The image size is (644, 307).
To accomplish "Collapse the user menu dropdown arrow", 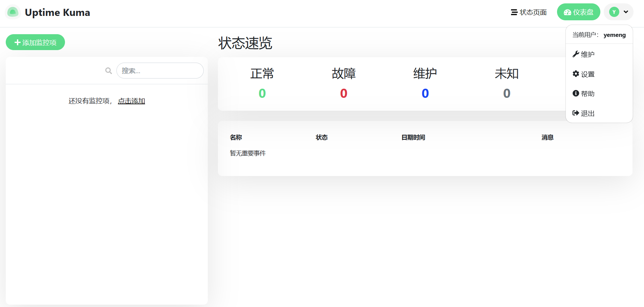I will [x=626, y=12].
